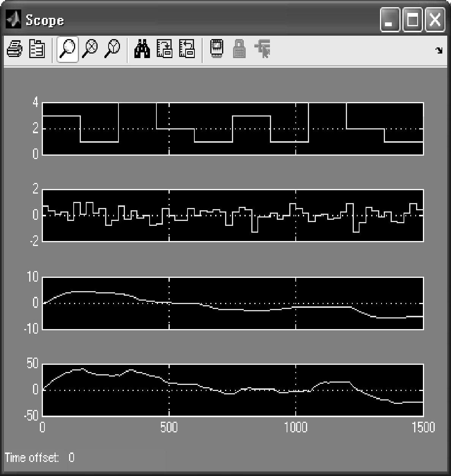Image resolution: width=451 pixels, height=476 pixels.
Task: Select the Zoom Y-axis tool
Action: click(x=112, y=49)
